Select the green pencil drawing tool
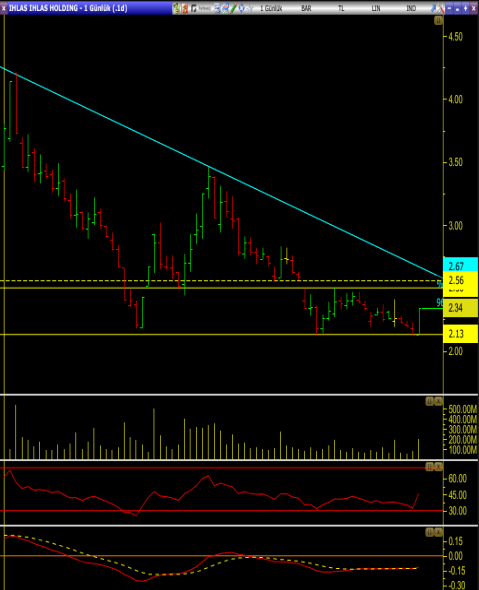The height and width of the screenshot is (590, 479). click(233, 8)
